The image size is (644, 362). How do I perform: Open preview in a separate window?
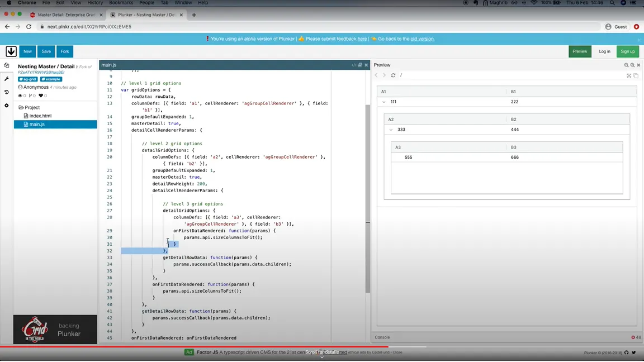tap(636, 75)
